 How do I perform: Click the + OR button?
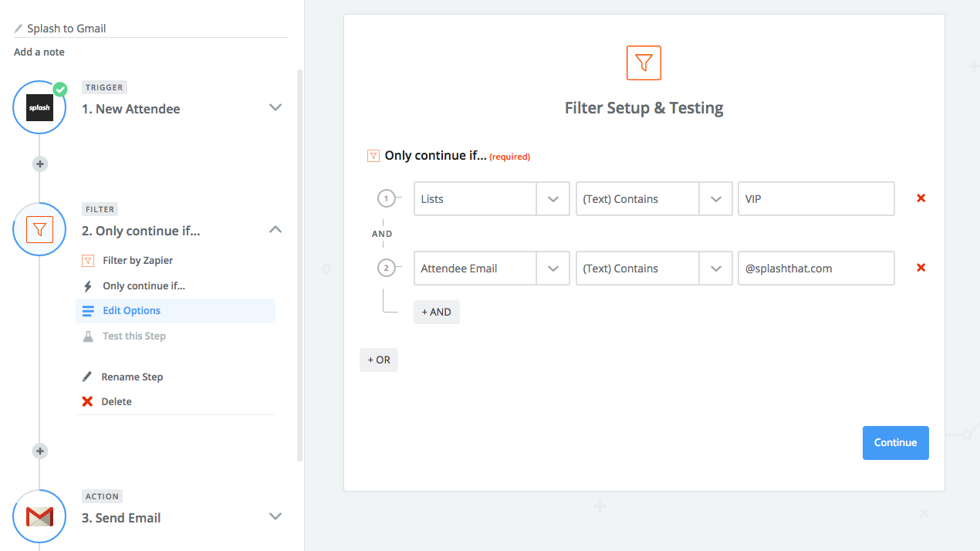379,360
